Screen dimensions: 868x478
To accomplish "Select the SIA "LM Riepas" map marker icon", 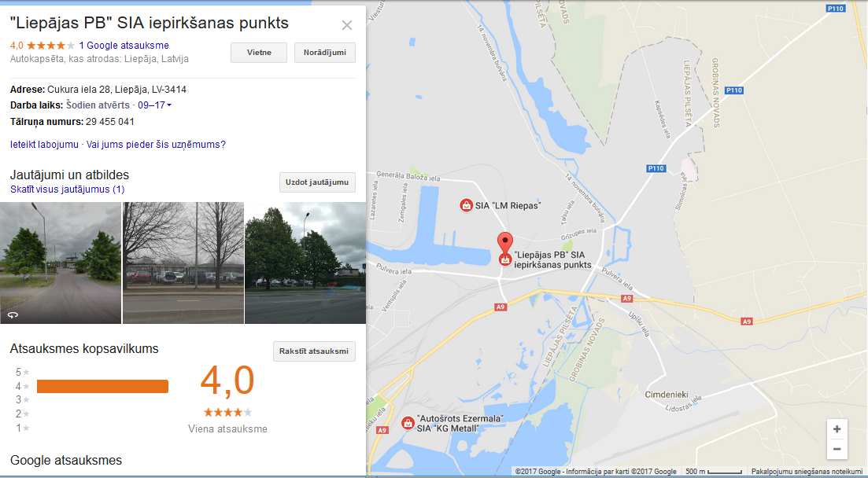I will pos(466,205).
